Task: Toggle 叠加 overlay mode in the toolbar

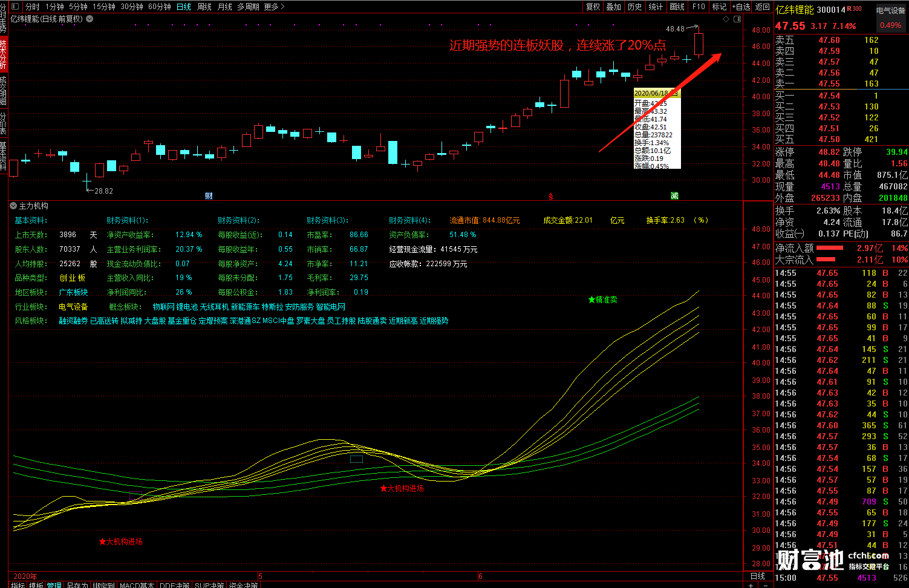Action: pyautogui.click(x=614, y=7)
